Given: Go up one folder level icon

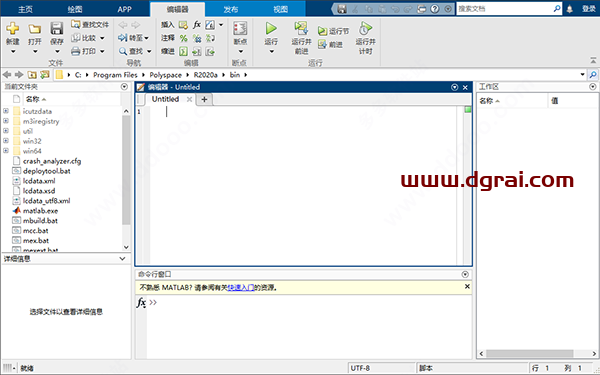Looking at the screenshot, I should tap(32, 75).
